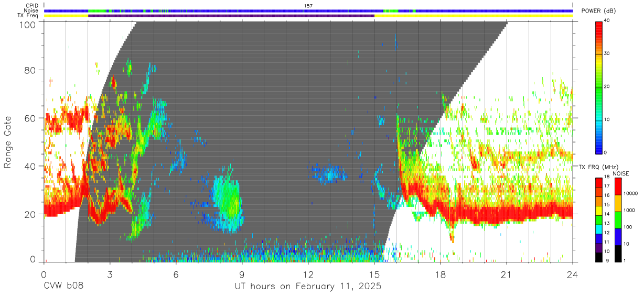Click the cyan 12–13 MHz TX frequency swatch
This screenshot has height=297, width=644.
[599, 229]
